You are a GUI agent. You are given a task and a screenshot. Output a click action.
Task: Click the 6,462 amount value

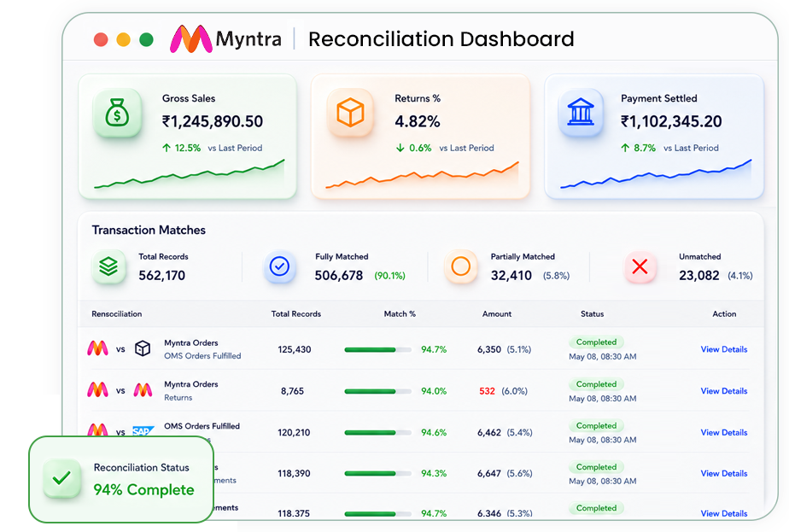click(489, 432)
